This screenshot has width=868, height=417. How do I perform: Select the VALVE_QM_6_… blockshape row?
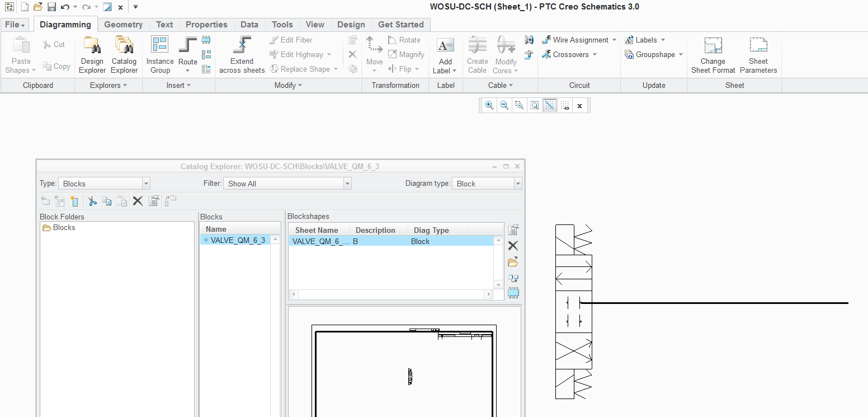[x=391, y=241]
